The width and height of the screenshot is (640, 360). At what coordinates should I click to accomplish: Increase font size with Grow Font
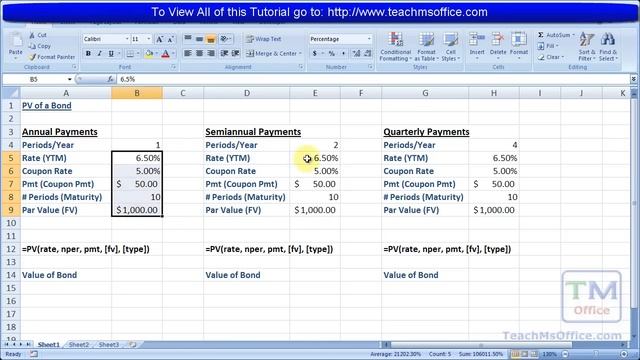click(160, 39)
